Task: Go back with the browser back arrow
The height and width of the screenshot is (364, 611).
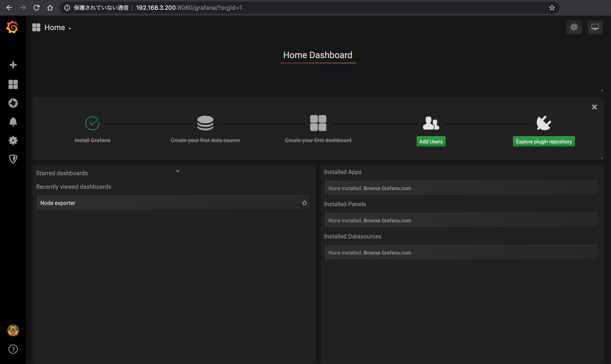Action: pyautogui.click(x=9, y=8)
